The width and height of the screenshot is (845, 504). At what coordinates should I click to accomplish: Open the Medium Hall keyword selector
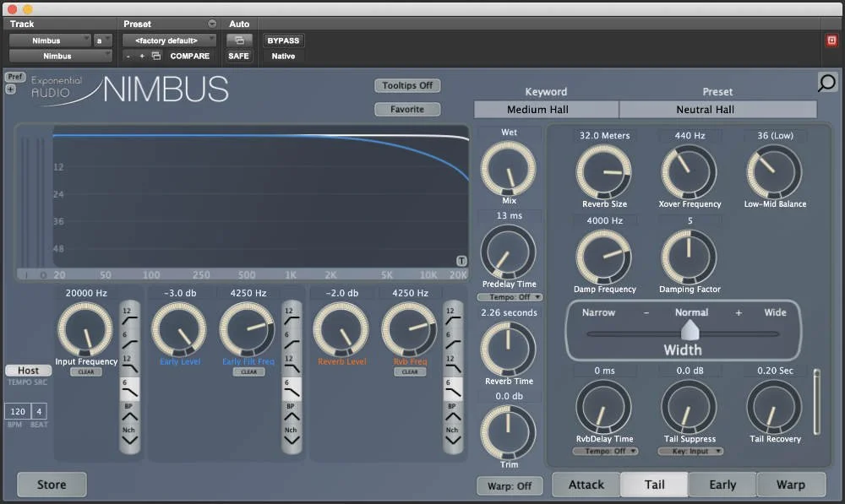[x=546, y=109]
